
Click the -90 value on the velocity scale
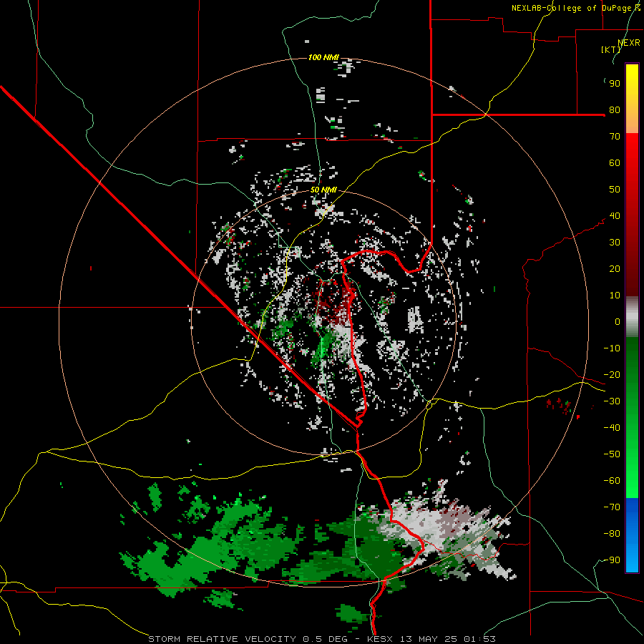point(612,560)
